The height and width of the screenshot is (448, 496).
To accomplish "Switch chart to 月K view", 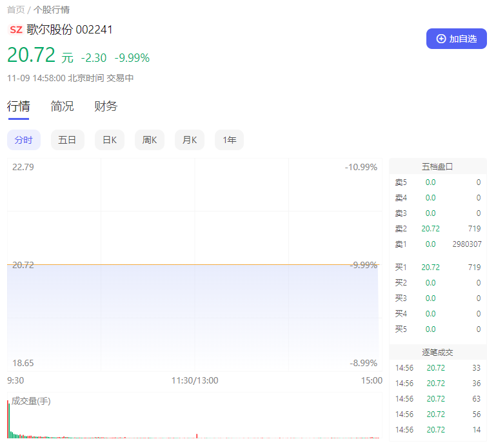I will click(190, 140).
